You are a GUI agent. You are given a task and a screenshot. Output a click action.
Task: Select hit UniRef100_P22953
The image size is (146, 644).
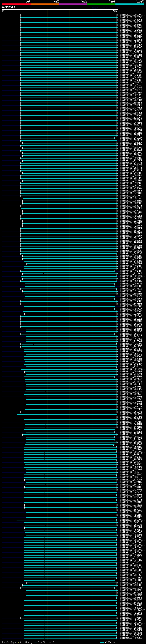click(131, 17)
